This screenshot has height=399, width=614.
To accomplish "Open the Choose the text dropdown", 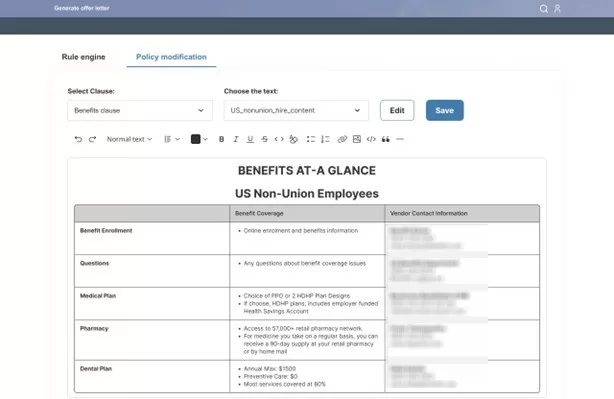I will (296, 110).
